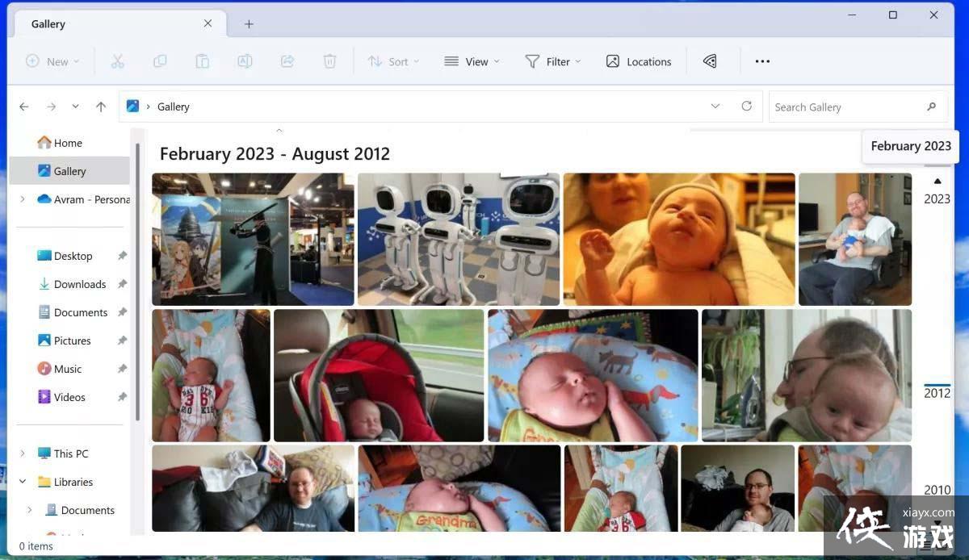Open the See more ellipsis menu
This screenshot has width=969, height=560.
[762, 61]
